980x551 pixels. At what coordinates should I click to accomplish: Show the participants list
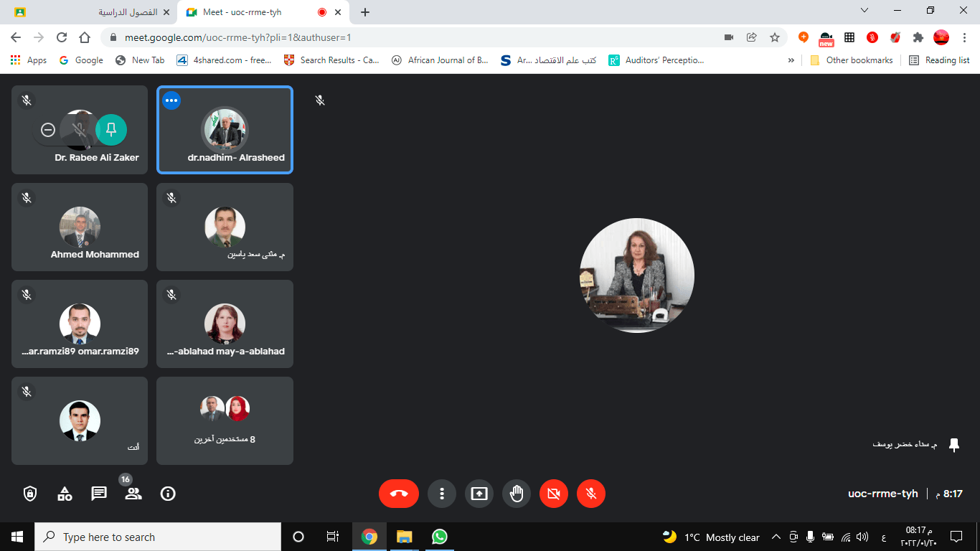click(133, 494)
